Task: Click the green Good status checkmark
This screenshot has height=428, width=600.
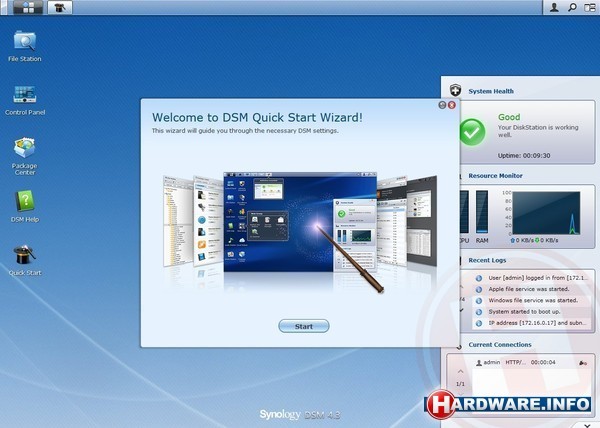Action: pos(472,132)
